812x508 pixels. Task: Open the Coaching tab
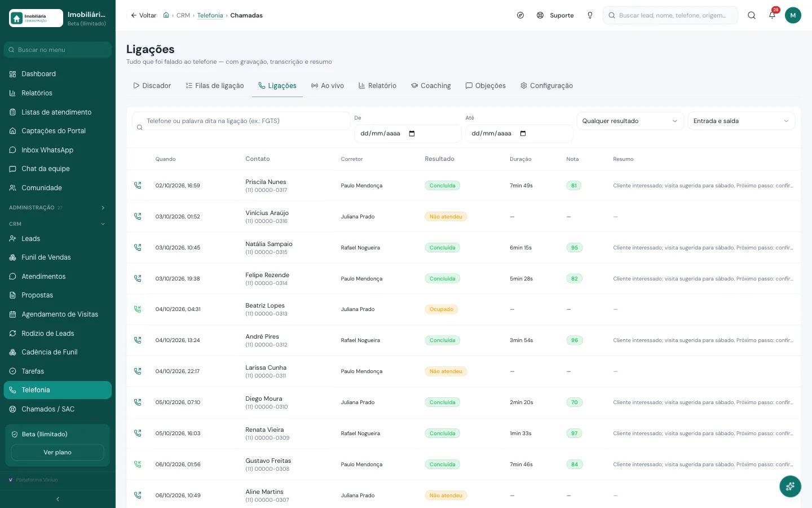click(431, 86)
